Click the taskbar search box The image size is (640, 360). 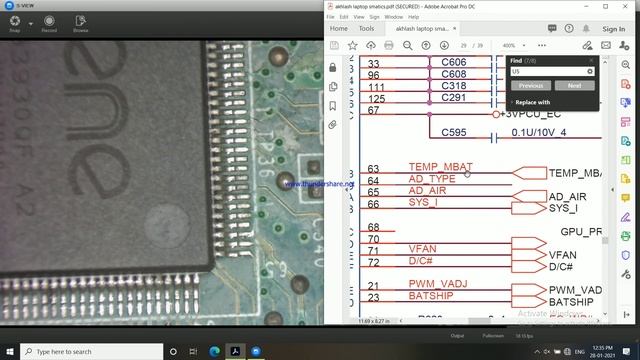coord(91,351)
